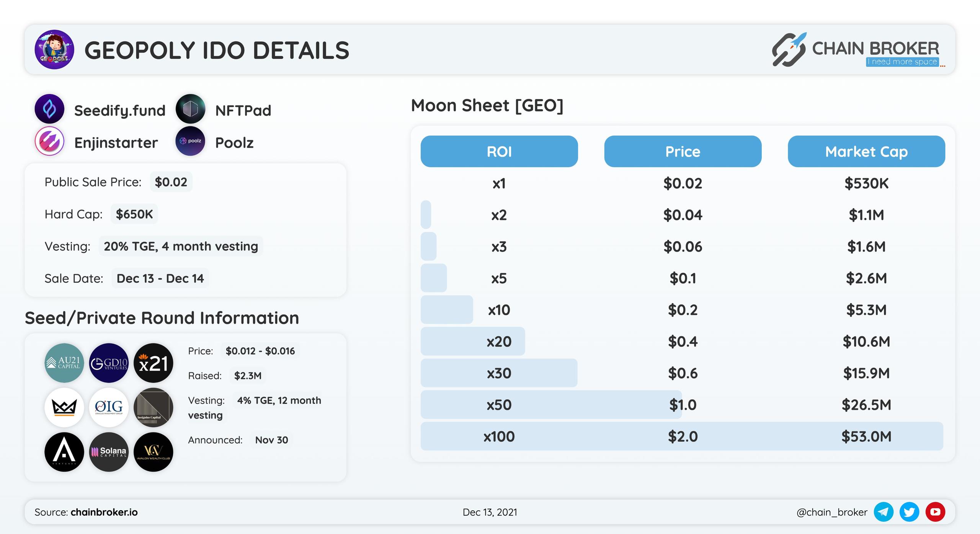980x534 pixels.
Task: Click the @chain_broker handle
Action: click(832, 512)
